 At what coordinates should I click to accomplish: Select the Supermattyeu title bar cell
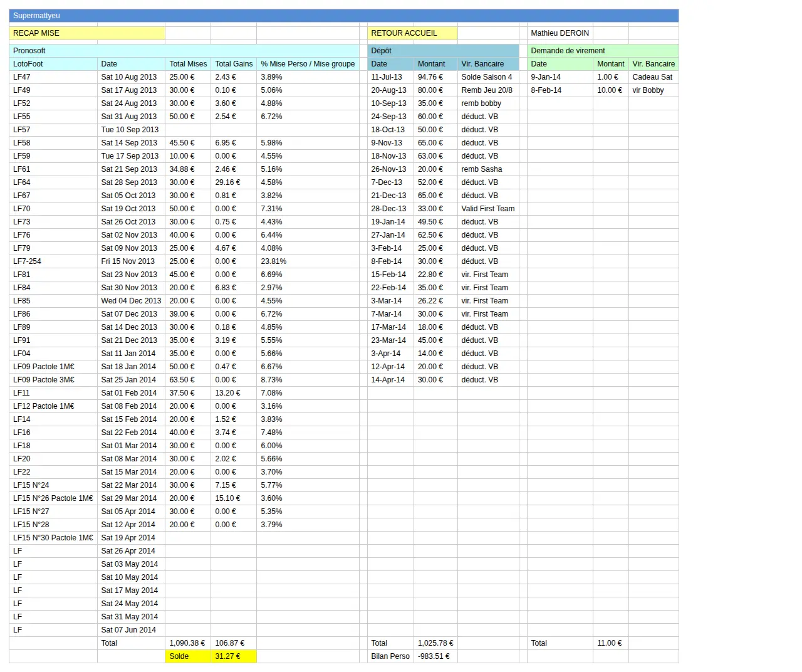click(343, 16)
